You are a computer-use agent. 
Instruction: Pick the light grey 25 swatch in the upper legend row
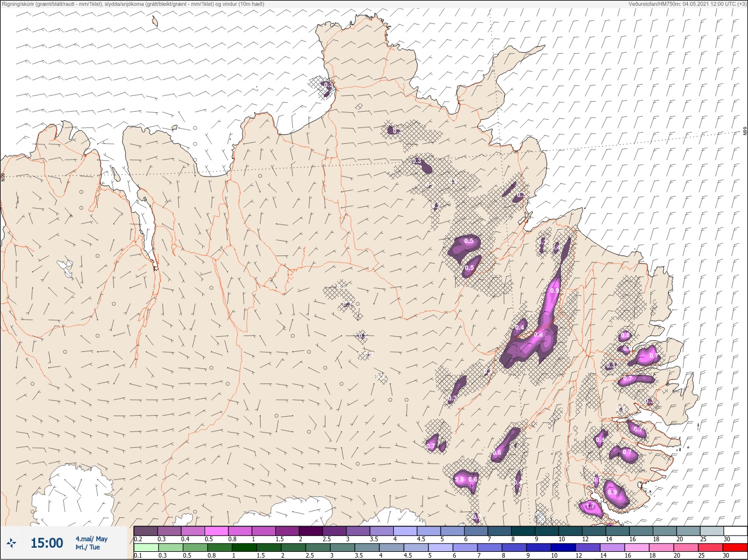pyautogui.click(x=711, y=531)
